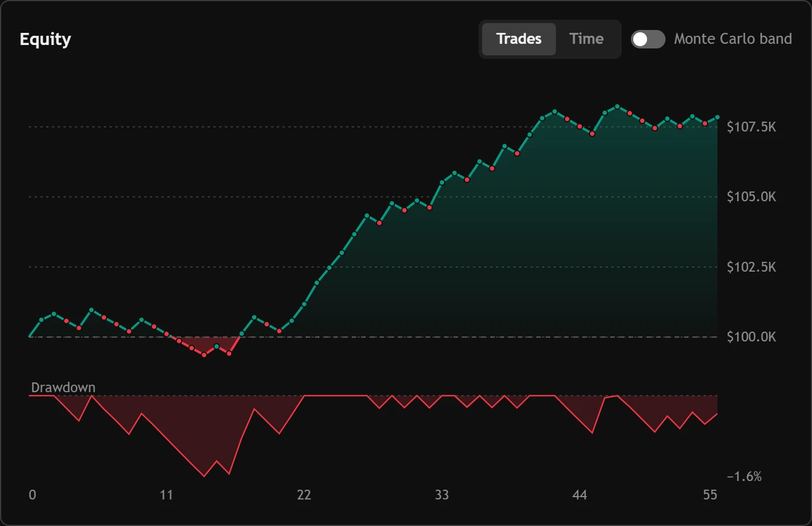Click the x-axis label 0
The image size is (812, 526).
32,495
